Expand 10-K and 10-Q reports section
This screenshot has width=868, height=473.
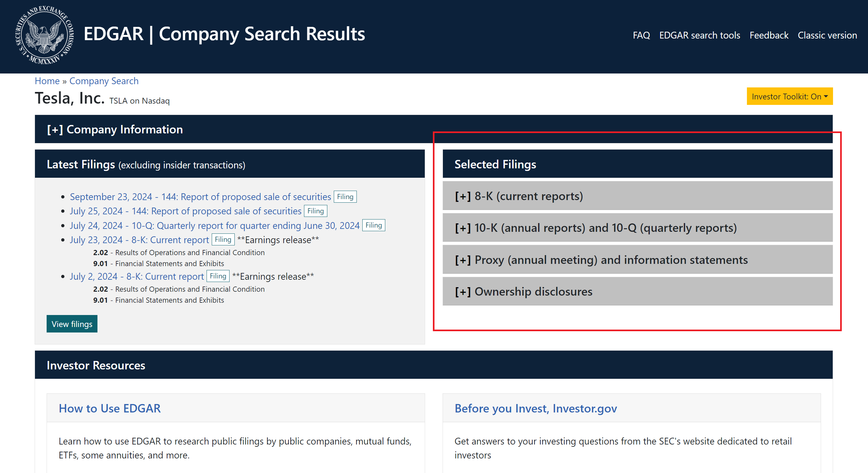click(595, 228)
